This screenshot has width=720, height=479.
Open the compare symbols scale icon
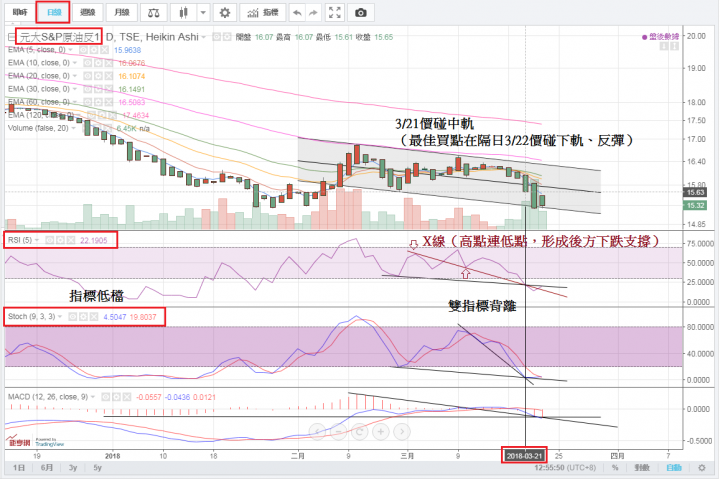tap(153, 13)
